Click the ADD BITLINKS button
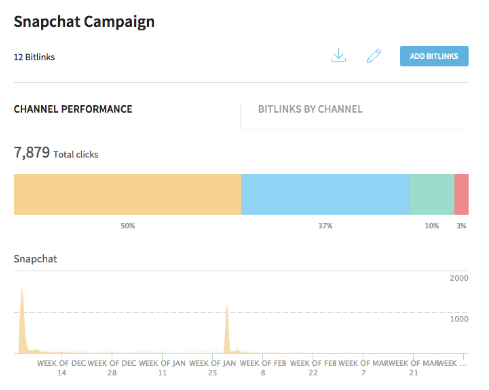 coord(434,56)
